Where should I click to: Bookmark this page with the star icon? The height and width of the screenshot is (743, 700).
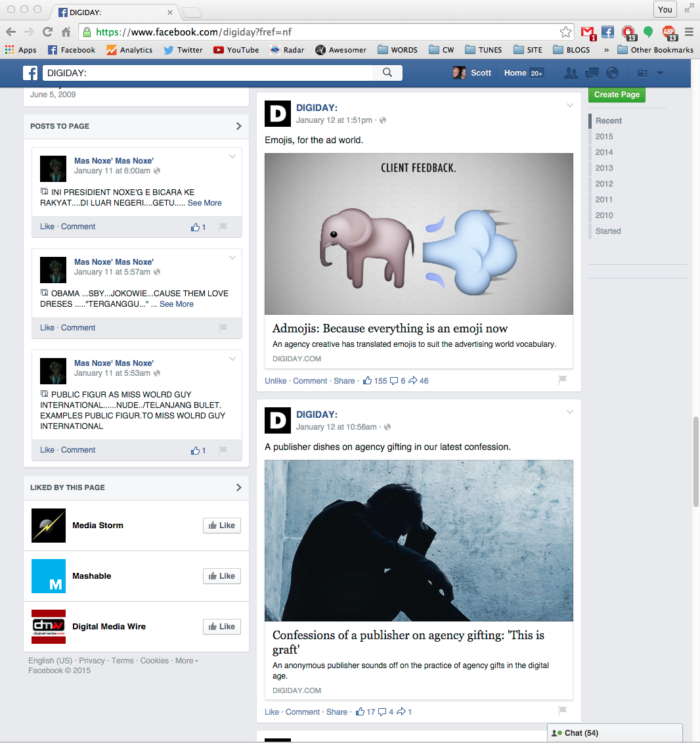coord(565,32)
